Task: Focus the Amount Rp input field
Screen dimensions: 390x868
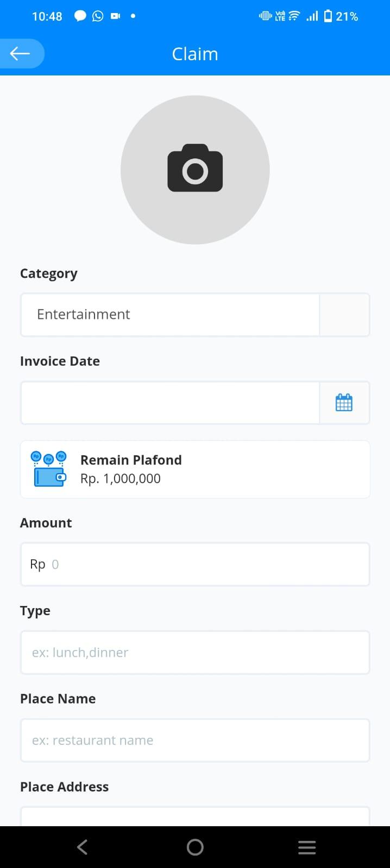Action: [x=195, y=564]
